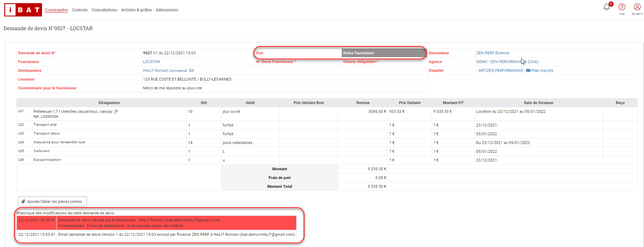This screenshot has height=247, width=644.
Task: Open the notifications bell
Action: 607,7
